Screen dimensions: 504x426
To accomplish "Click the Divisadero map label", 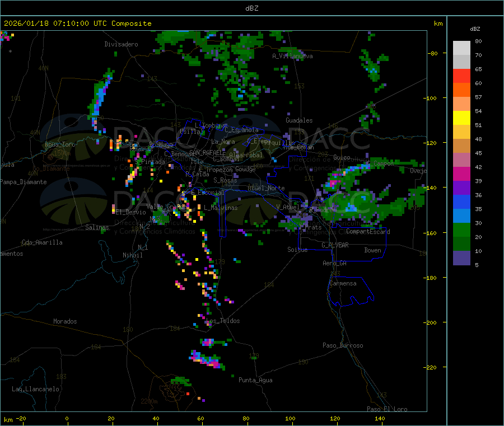I will point(121,44).
